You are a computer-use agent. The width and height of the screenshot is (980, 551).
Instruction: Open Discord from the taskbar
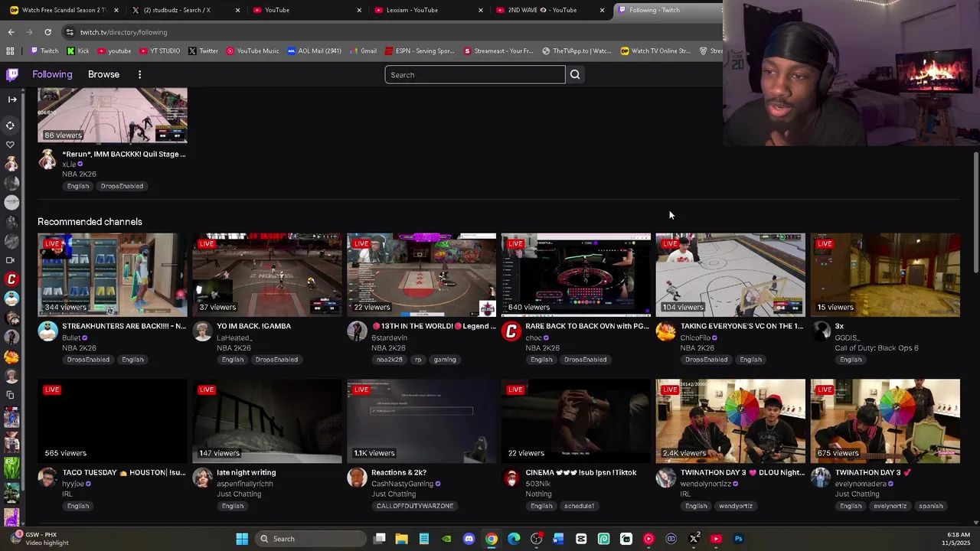pos(469,539)
